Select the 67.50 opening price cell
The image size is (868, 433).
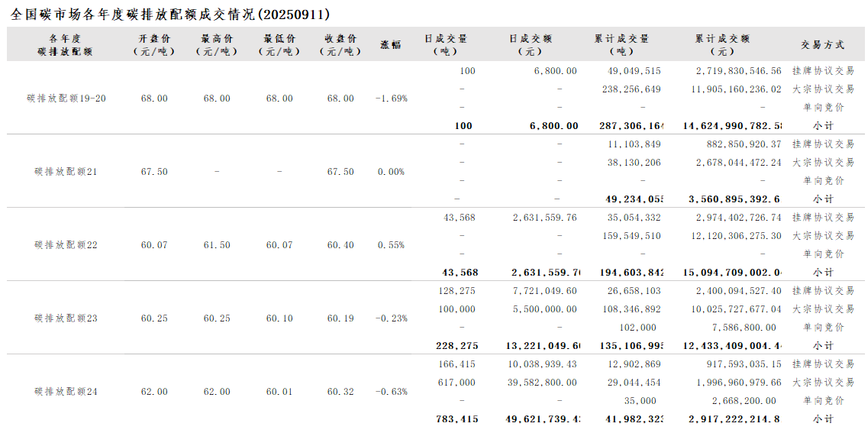pos(154,172)
